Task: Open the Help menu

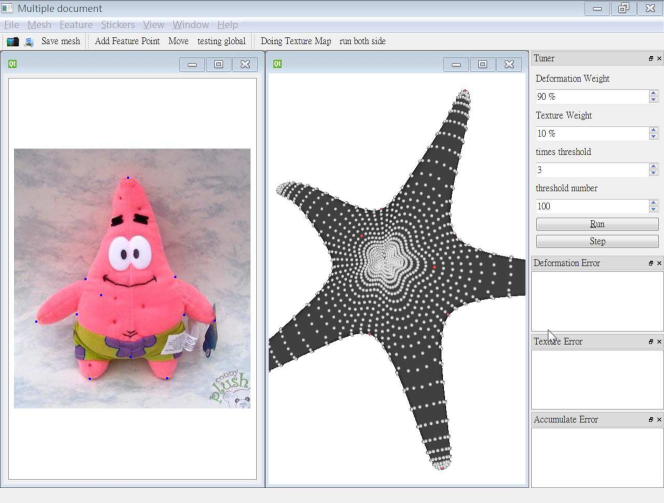Action: tap(228, 25)
